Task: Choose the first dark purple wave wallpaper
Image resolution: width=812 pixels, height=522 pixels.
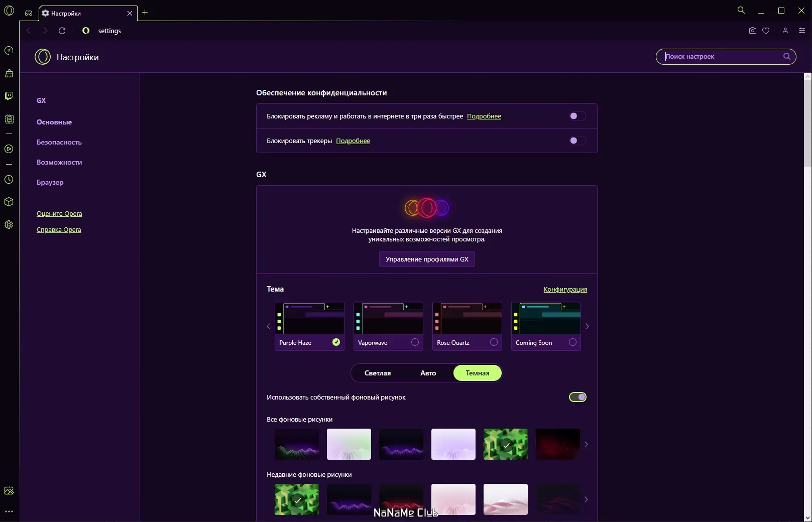Action: point(297,444)
